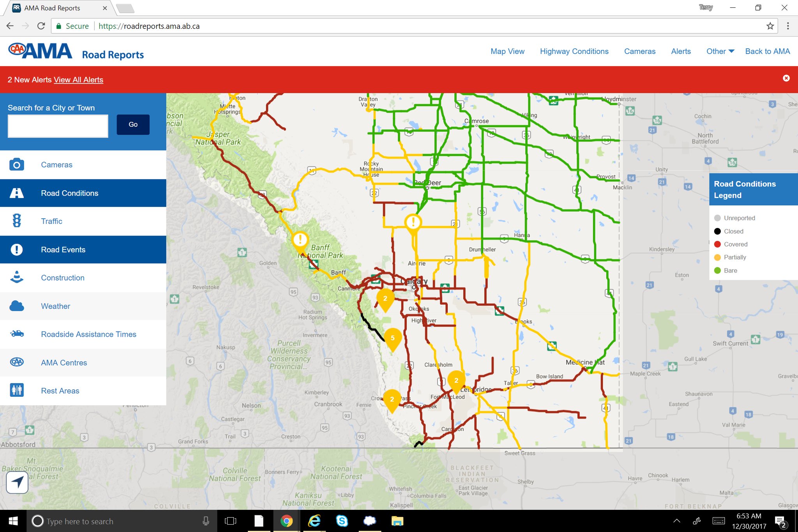
Task: Click the cloud icon beside Weather
Action: 16,306
